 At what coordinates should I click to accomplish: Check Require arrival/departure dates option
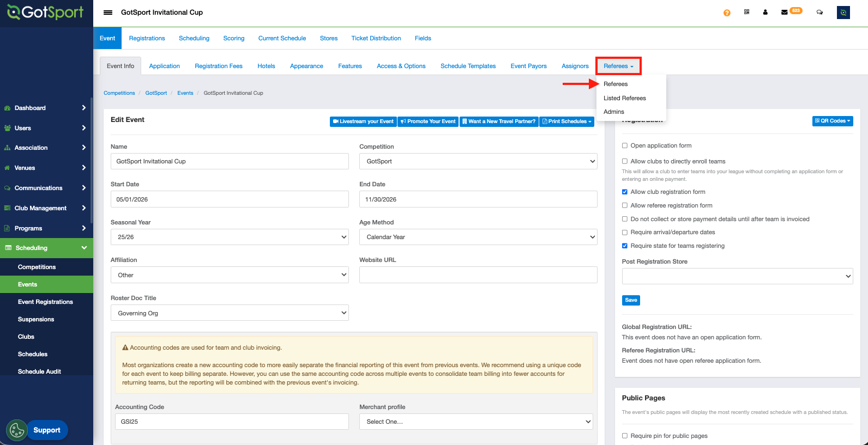[625, 232]
